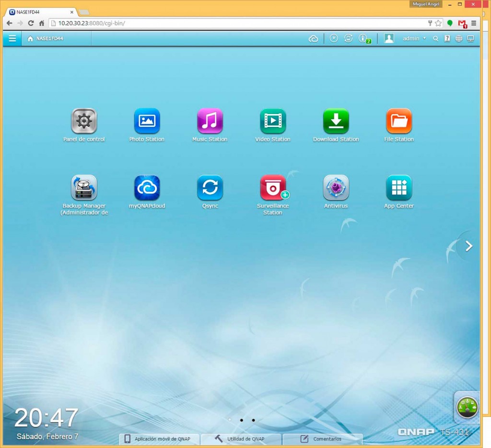Screen dimensions: 491x448
Task: Open the help question mark icon
Action: pyautogui.click(x=447, y=38)
